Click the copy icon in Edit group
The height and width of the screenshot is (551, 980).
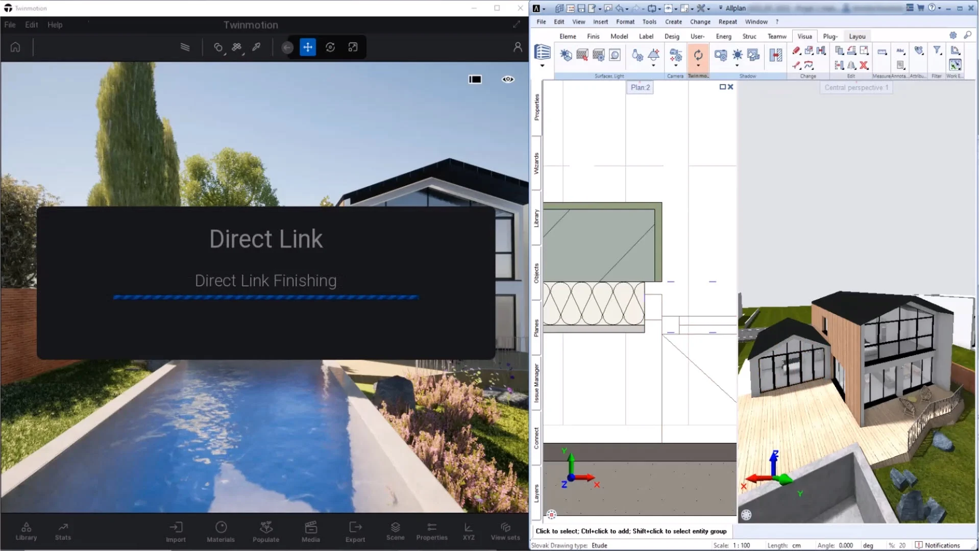839,50
